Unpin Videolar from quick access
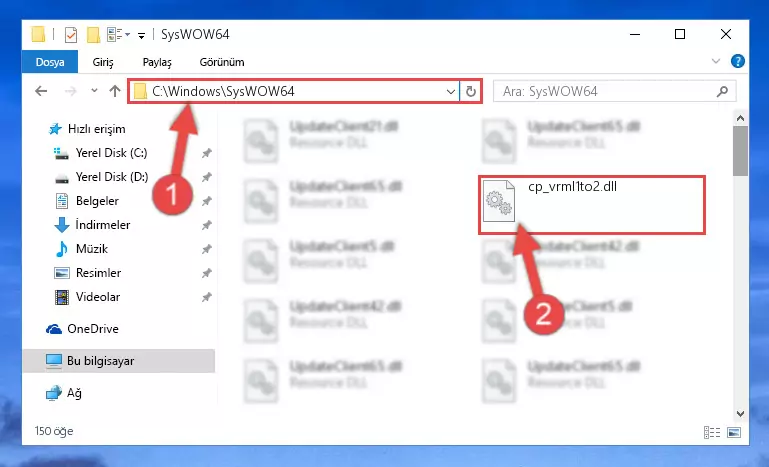This screenshot has width=769, height=467. [206, 297]
